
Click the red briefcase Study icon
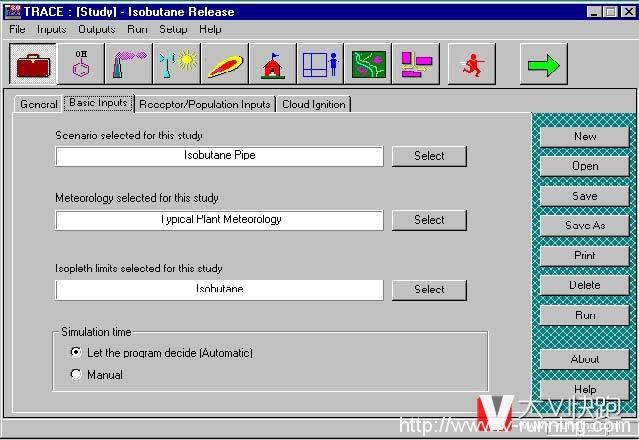33,64
